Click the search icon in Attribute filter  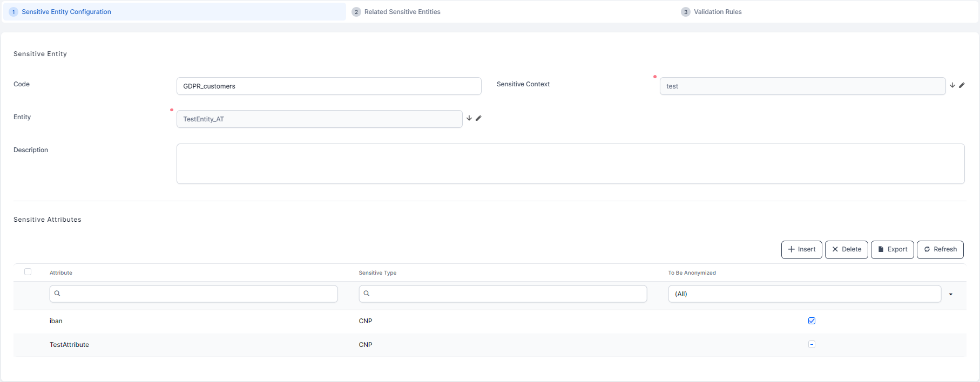click(x=57, y=294)
